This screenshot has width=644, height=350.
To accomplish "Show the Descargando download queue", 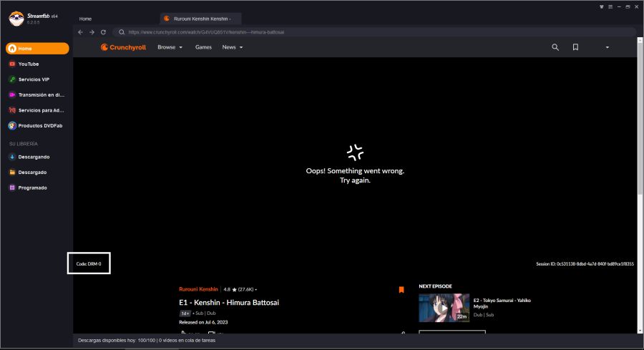I will (29, 157).
